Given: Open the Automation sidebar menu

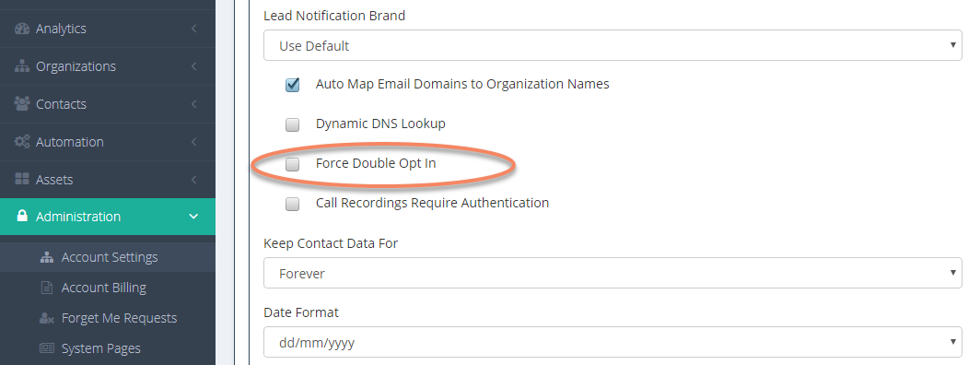Looking at the screenshot, I should (108, 142).
